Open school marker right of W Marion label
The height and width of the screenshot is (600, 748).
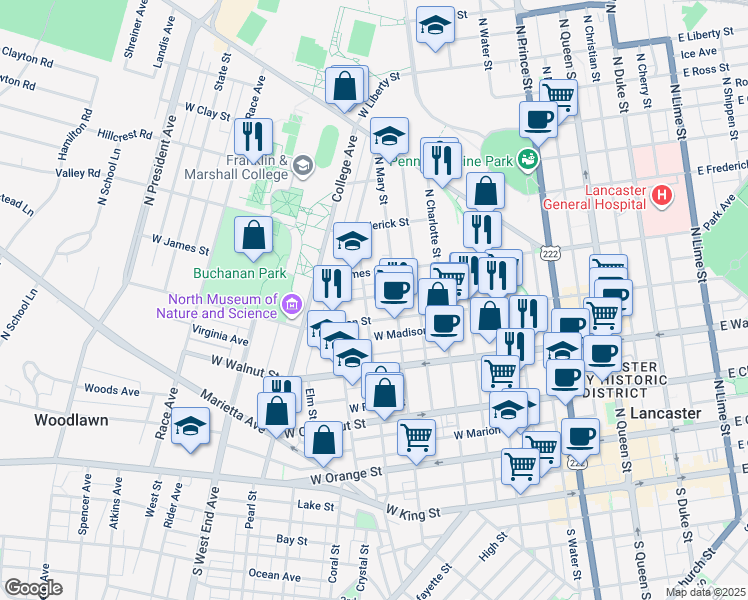coord(509,413)
